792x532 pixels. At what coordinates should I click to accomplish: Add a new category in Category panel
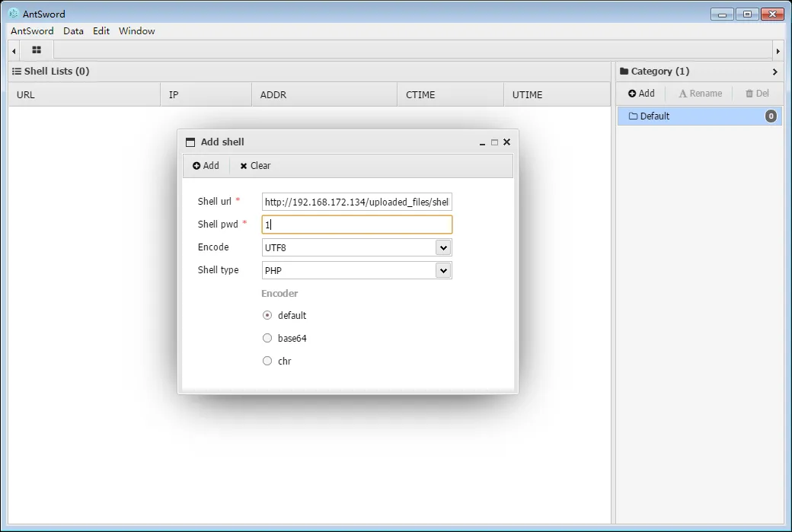click(x=641, y=94)
